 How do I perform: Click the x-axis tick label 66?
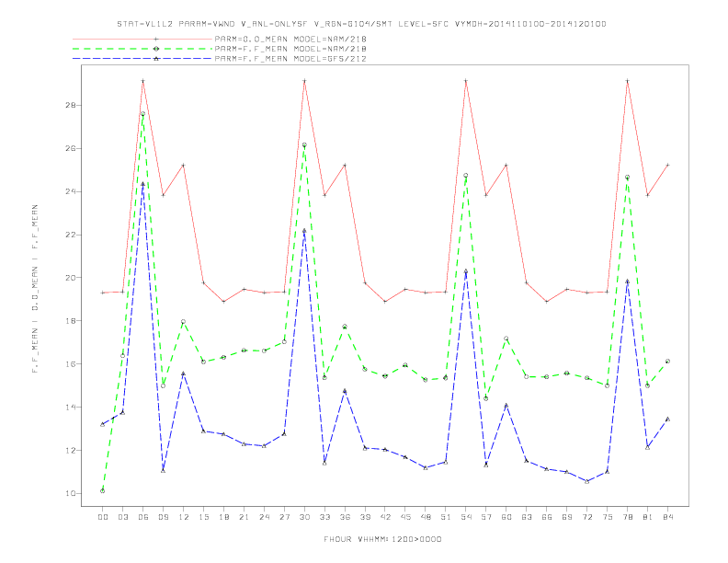coord(547,517)
